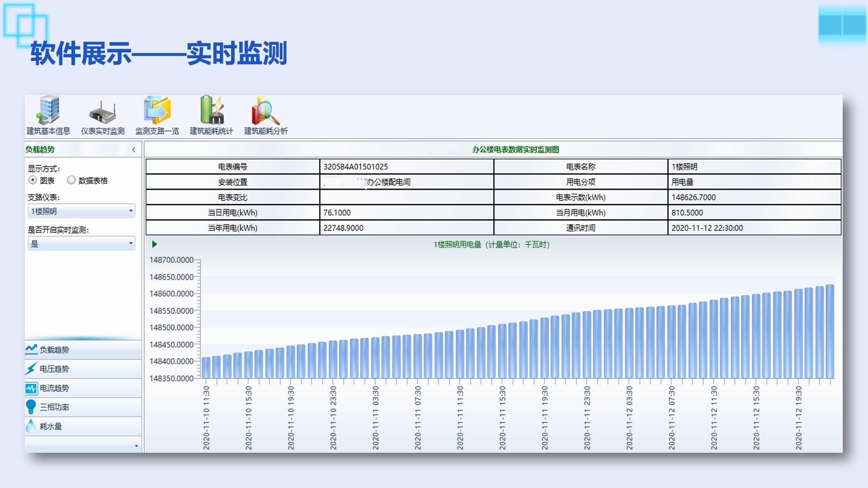Screen dimensions: 868x488
Task: Click the y-axis label 148350.0000
Action: [171, 378]
